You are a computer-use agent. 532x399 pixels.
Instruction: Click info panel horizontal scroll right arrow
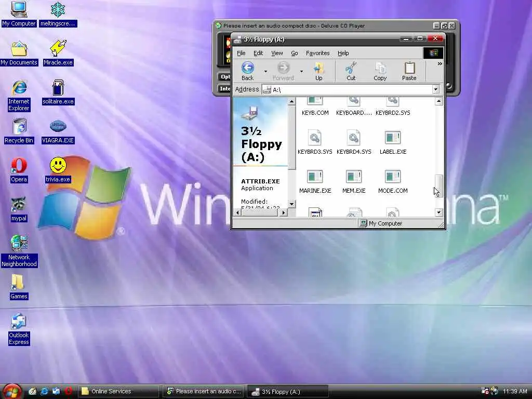click(x=284, y=212)
